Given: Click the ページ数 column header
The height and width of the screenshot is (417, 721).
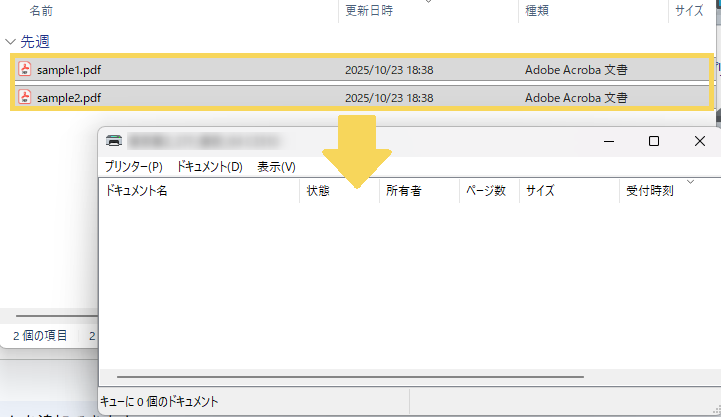Looking at the screenshot, I should (x=486, y=191).
